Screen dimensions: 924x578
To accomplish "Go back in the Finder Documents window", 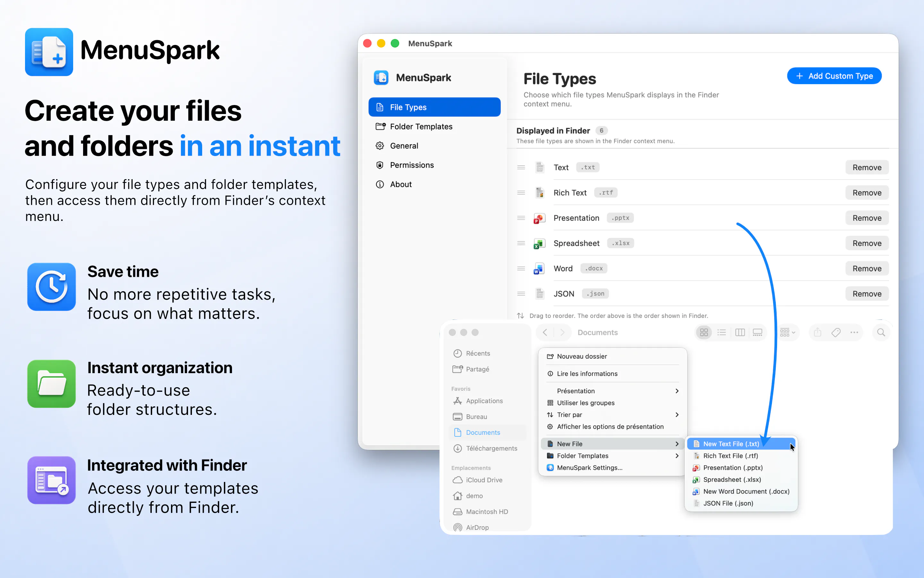I will (x=545, y=333).
